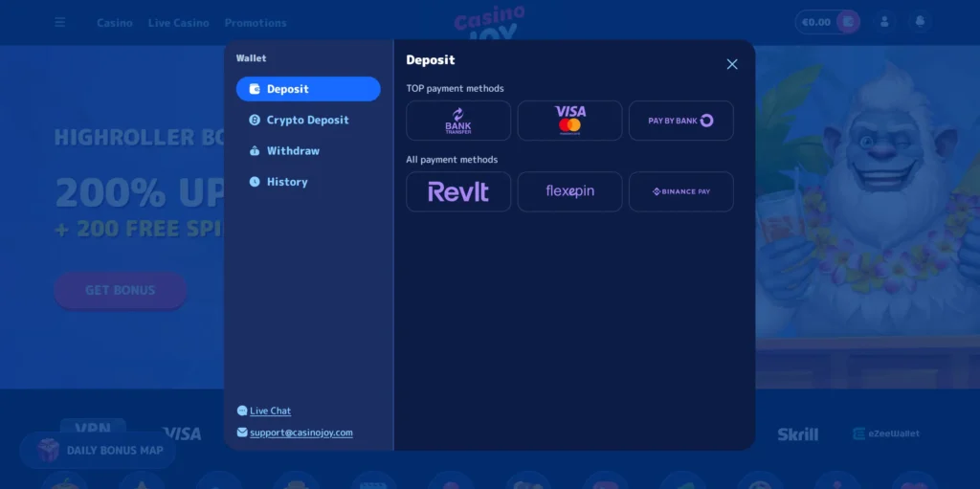The width and height of the screenshot is (980, 489).
Task: Choose Pay By Bank method
Action: pos(681,121)
